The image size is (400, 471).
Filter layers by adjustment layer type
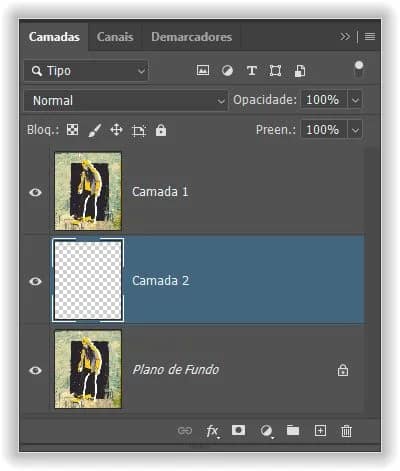227,71
